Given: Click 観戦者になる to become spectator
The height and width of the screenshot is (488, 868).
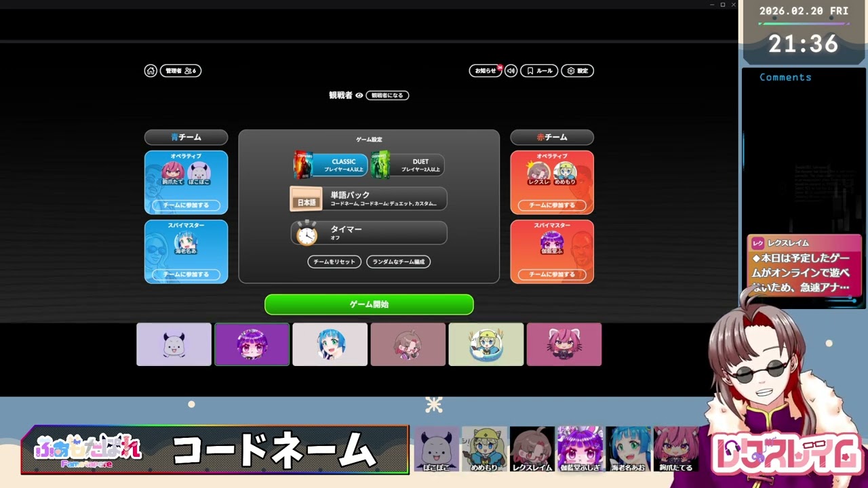Looking at the screenshot, I should [387, 96].
